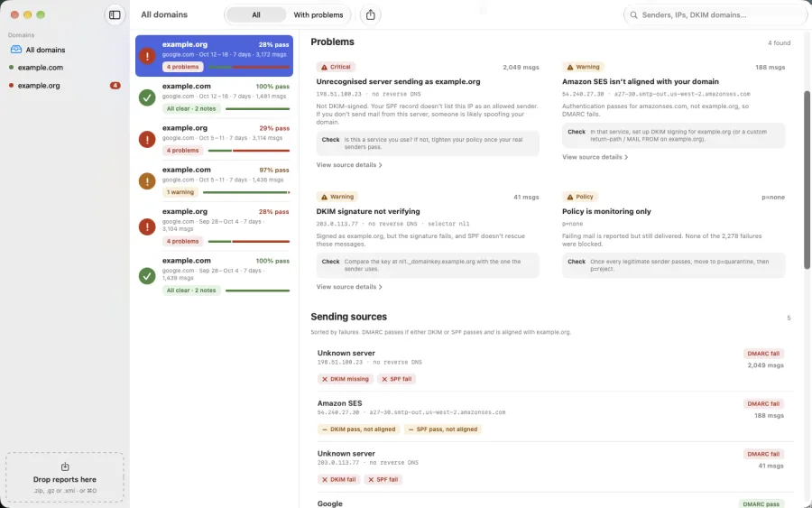Switch to With problems filter
The height and width of the screenshot is (508, 812).
[x=318, y=15]
